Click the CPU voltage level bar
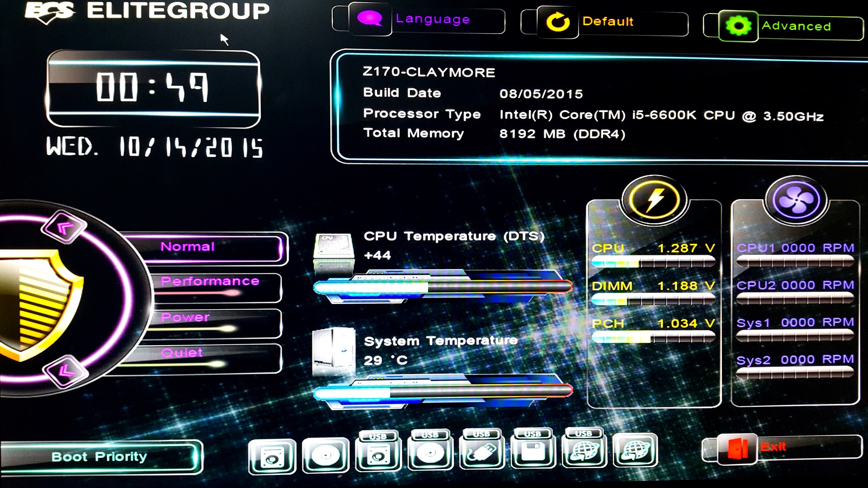The width and height of the screenshot is (868, 488). click(x=653, y=262)
